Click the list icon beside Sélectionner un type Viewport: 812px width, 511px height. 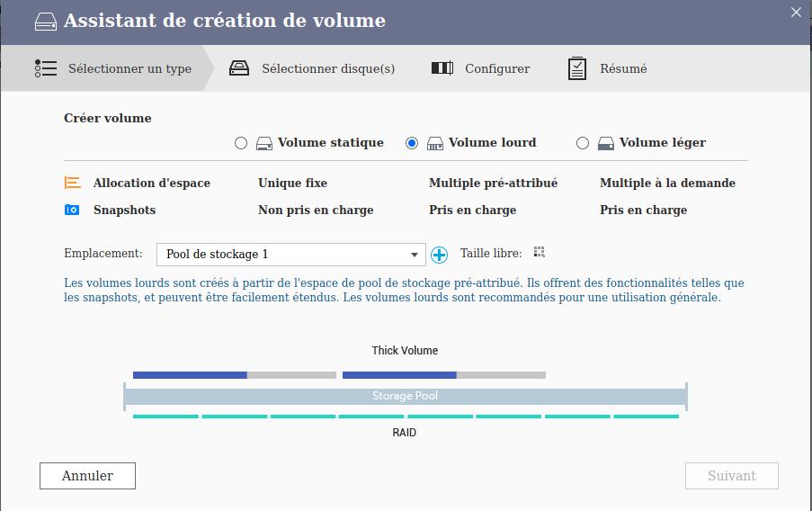[x=46, y=68]
